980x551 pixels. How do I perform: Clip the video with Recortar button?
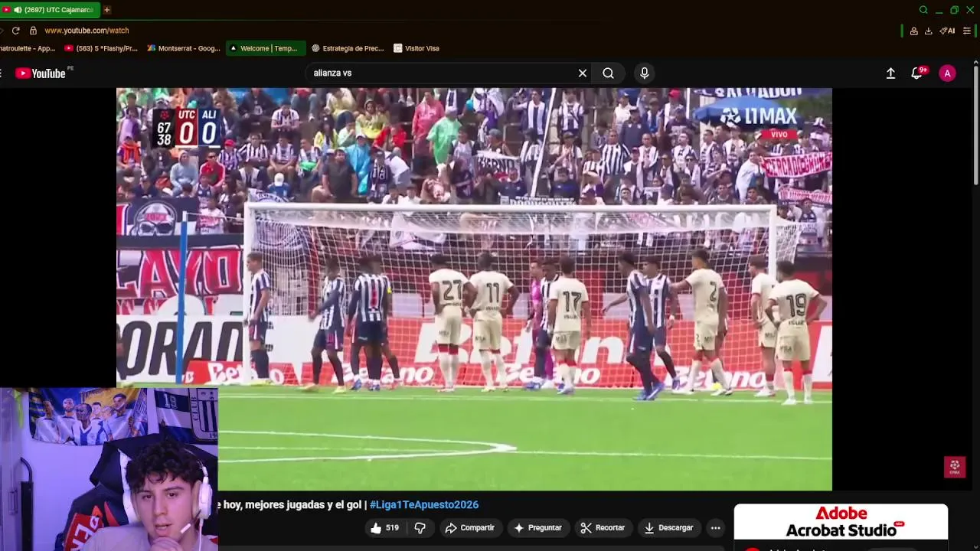[x=603, y=528]
